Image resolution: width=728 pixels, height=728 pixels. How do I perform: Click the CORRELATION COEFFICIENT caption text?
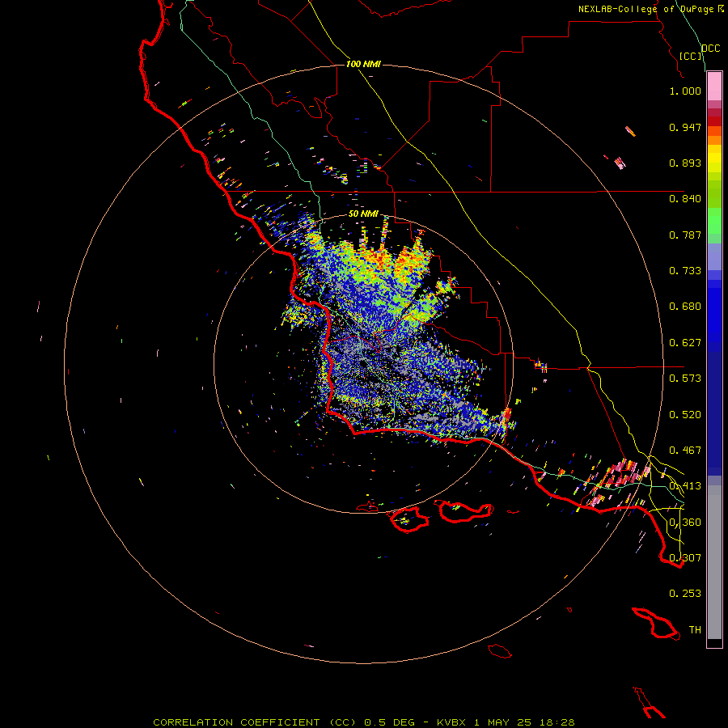[x=236, y=722]
